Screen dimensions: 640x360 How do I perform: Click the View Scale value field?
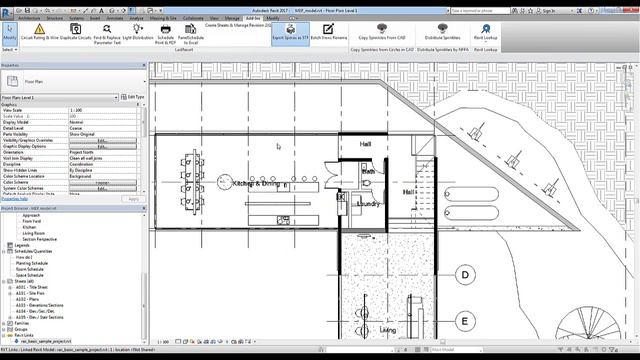click(102, 110)
